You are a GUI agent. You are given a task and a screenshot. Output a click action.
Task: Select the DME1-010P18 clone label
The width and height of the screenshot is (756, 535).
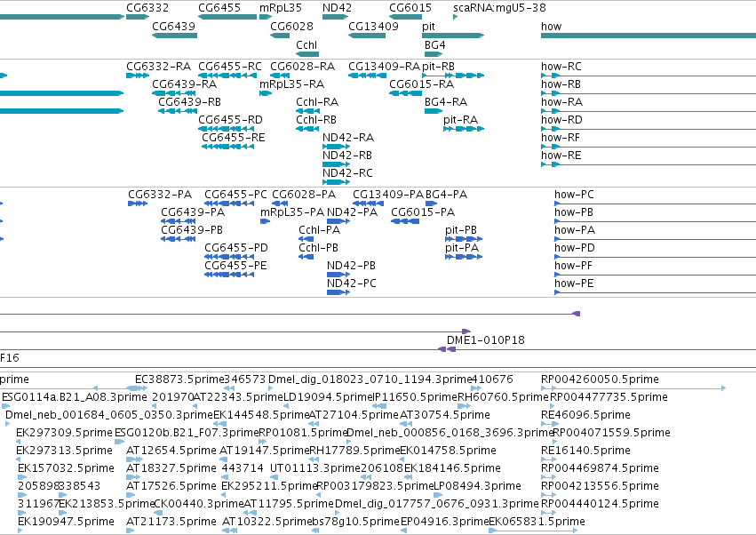[x=486, y=340]
